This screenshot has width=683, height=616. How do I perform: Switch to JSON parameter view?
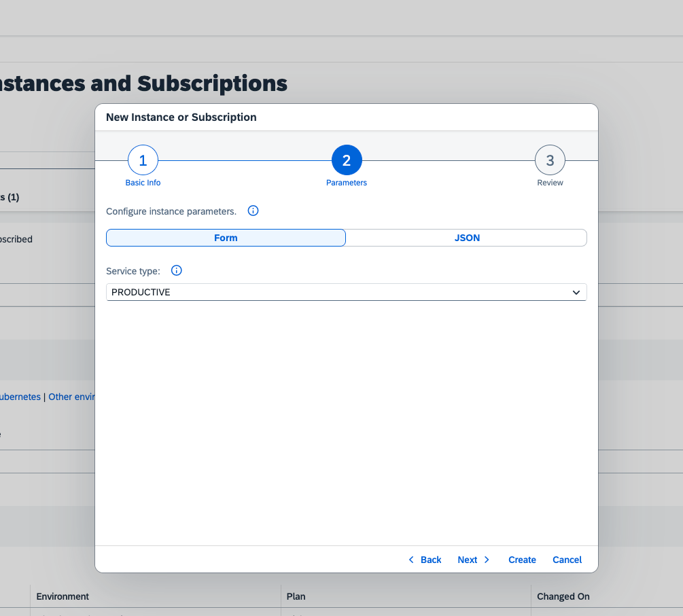[467, 238]
